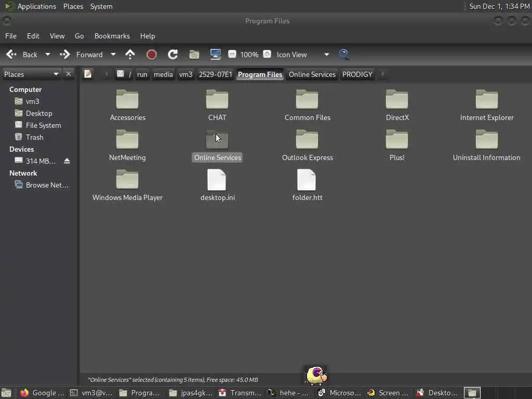Select the Online Services folder icon
Image resolution: width=532 pixels, height=399 pixels.
click(x=217, y=140)
